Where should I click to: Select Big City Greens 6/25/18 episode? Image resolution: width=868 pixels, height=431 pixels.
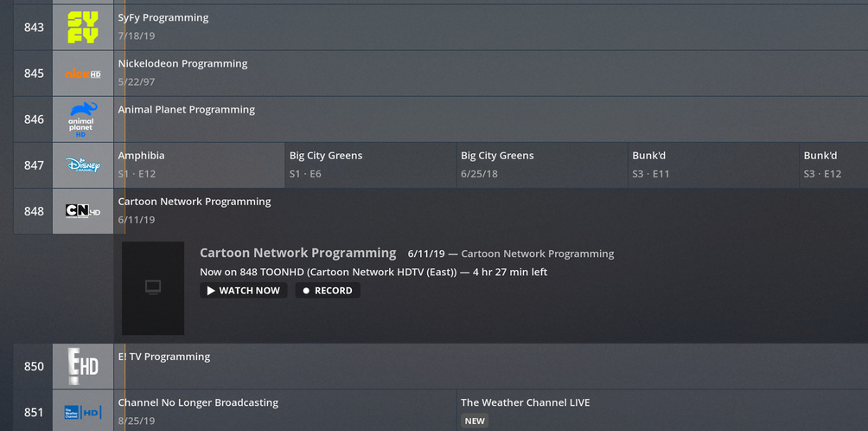(x=541, y=165)
